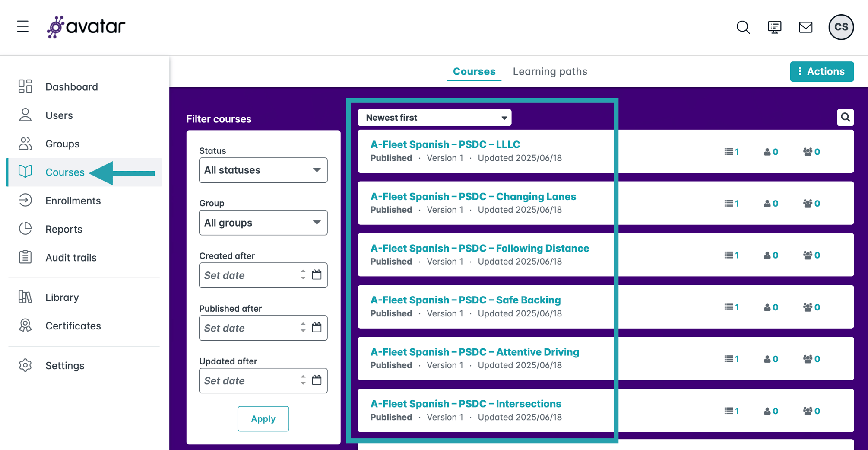Click Published after date stepper arrows

click(x=303, y=328)
